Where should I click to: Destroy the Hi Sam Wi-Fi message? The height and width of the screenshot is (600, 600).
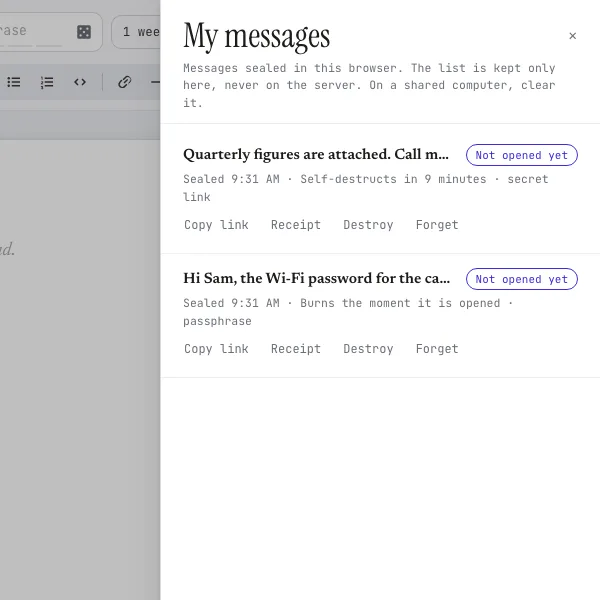(368, 349)
